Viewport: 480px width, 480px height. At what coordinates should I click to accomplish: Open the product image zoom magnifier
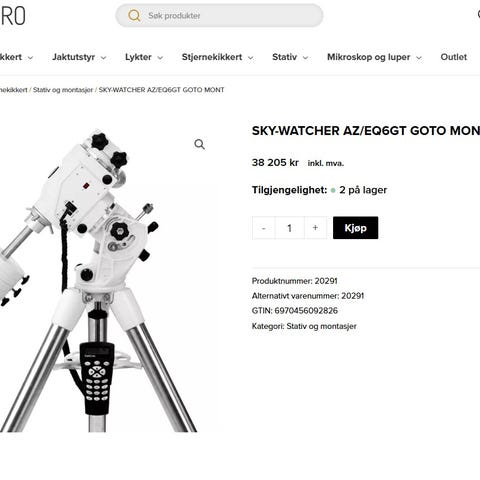(199, 144)
